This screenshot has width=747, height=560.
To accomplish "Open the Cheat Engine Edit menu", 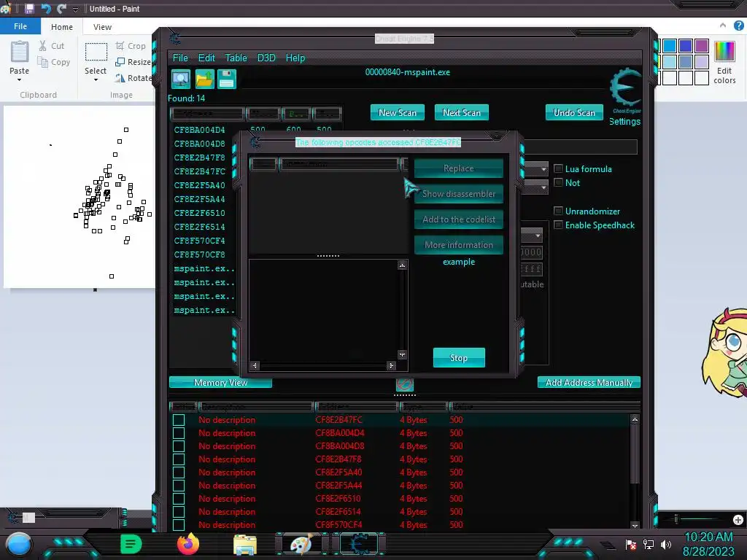I will click(206, 58).
